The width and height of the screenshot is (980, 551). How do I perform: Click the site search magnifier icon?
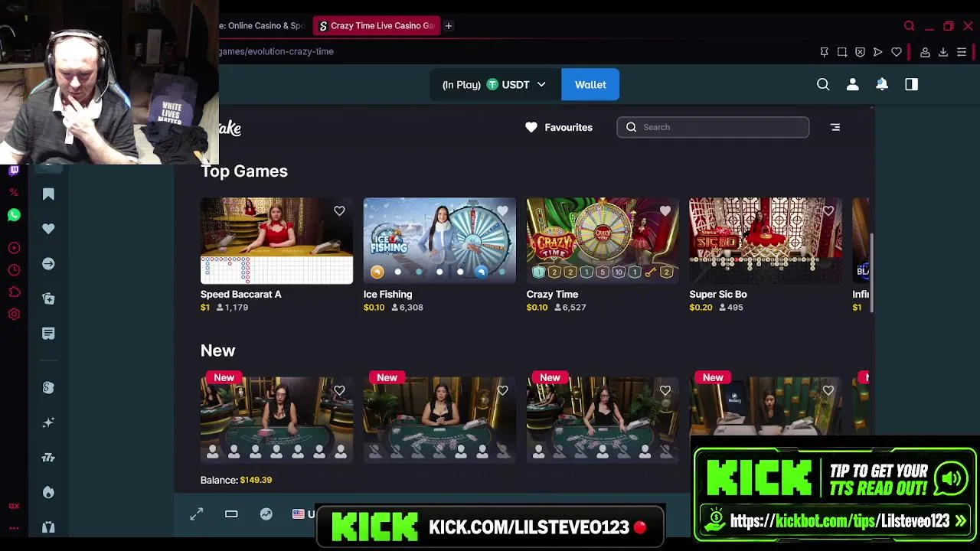[823, 85]
